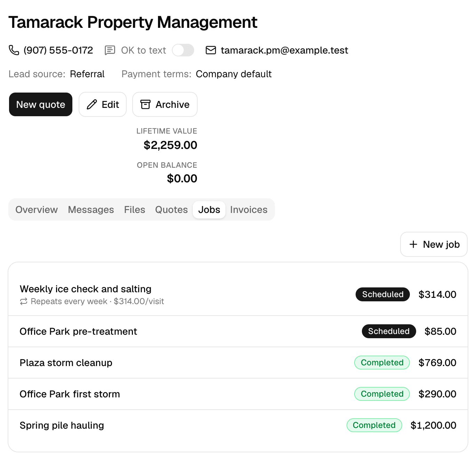
Task: Click the phone handset icon
Action: point(14,50)
